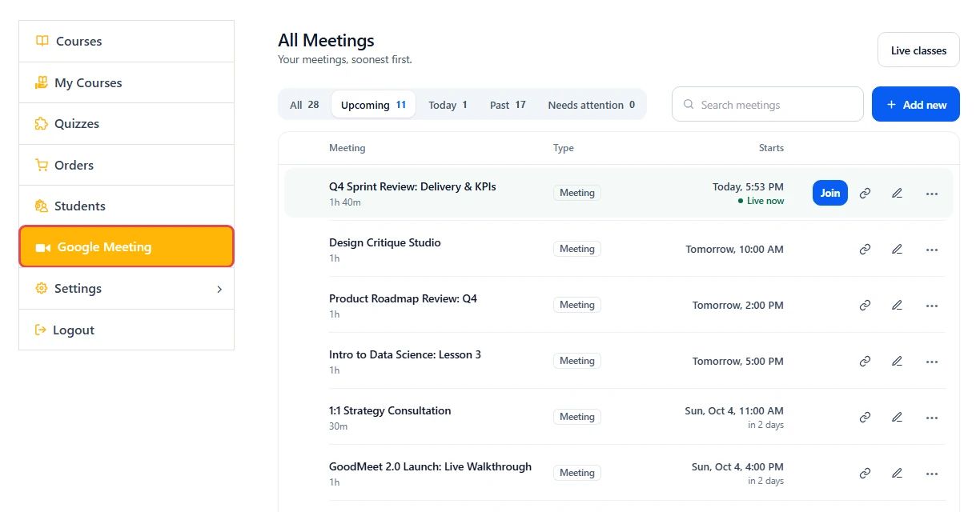Screen dimensions: 980x512
Task: Open the Needs attention tab
Action: pyautogui.click(x=591, y=105)
